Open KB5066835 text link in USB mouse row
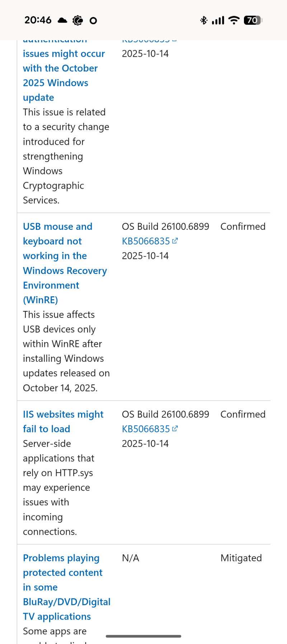 pos(146,241)
